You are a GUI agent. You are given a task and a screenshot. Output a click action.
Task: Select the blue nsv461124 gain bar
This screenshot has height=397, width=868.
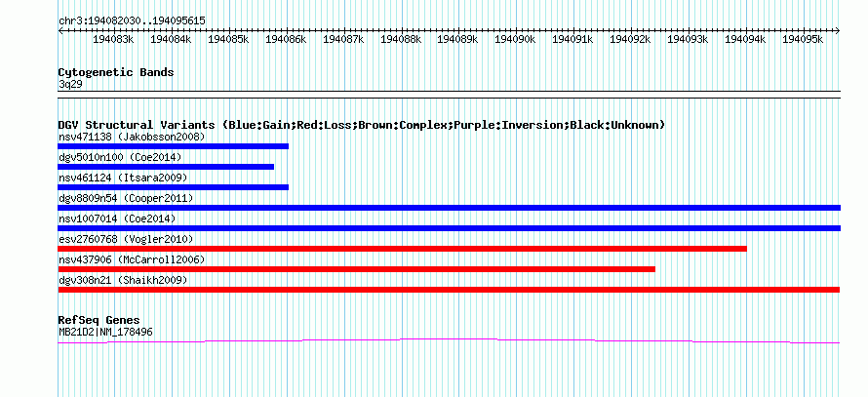(x=174, y=187)
